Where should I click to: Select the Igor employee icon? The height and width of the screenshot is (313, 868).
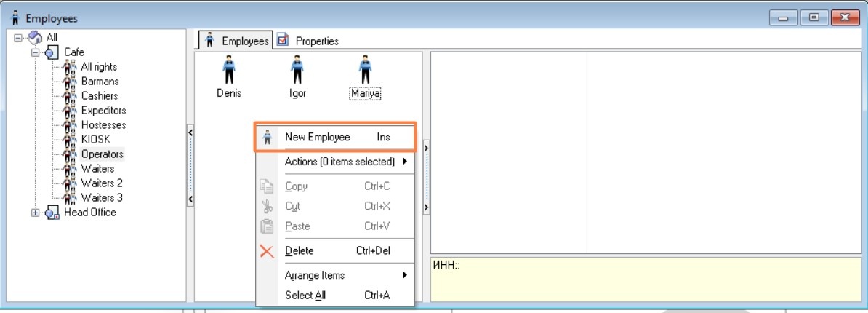[x=297, y=73]
